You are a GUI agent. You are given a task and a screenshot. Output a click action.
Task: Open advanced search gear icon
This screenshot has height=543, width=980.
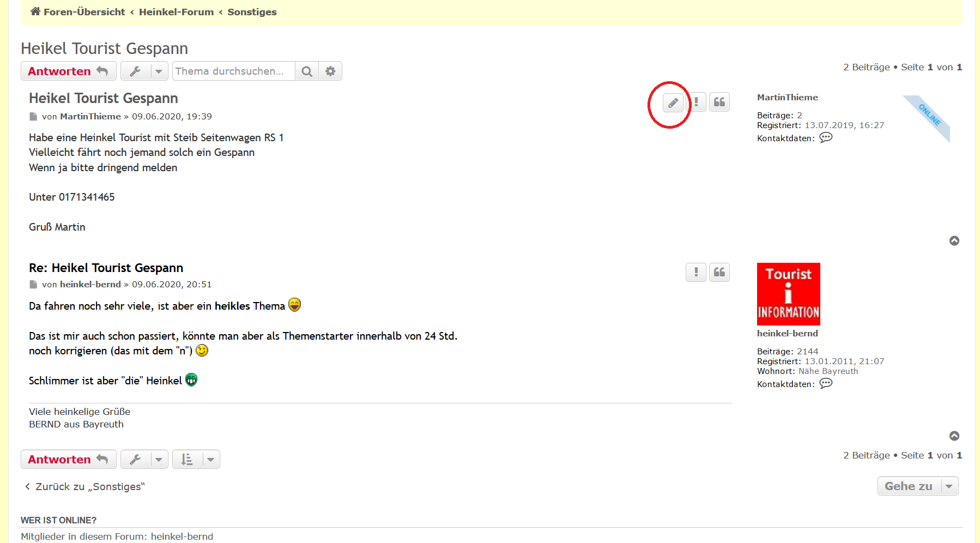tap(330, 71)
